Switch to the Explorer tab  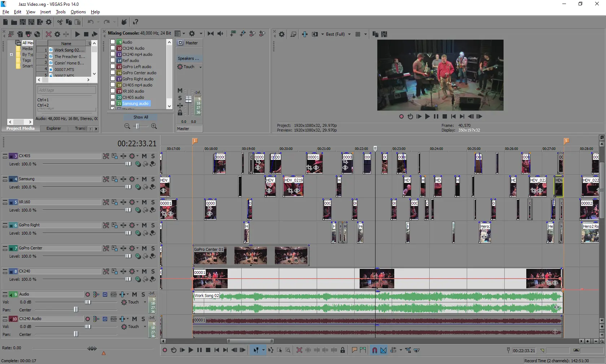[x=54, y=128]
